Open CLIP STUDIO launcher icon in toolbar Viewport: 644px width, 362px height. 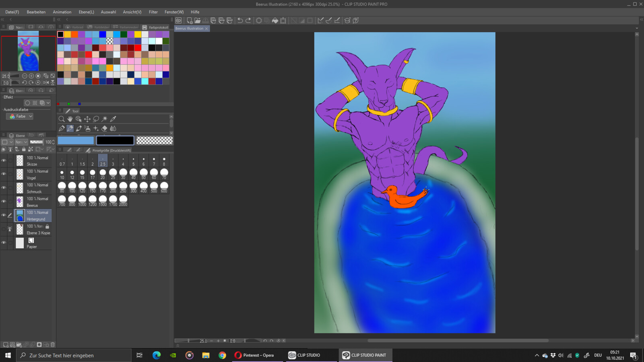click(179, 21)
